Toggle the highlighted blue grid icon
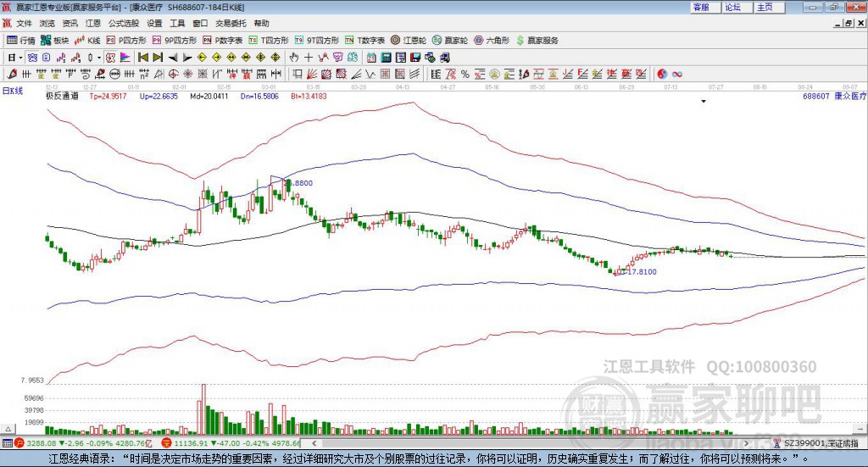Screen dimensions: 868x467 [32, 58]
